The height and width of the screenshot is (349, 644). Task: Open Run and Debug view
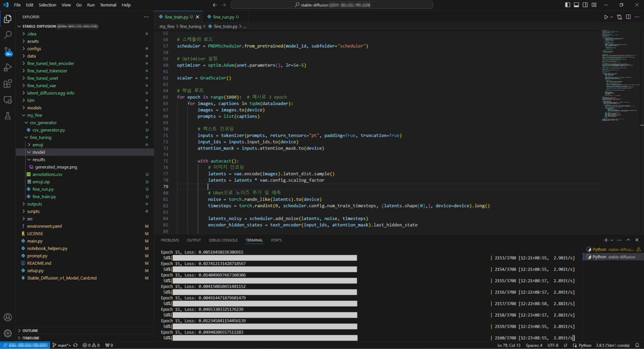(x=8, y=68)
